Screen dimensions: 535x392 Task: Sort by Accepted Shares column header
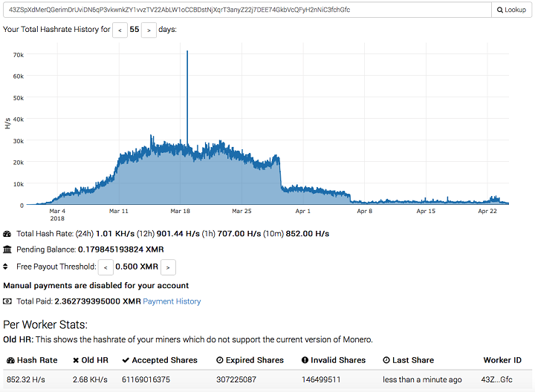click(x=160, y=360)
